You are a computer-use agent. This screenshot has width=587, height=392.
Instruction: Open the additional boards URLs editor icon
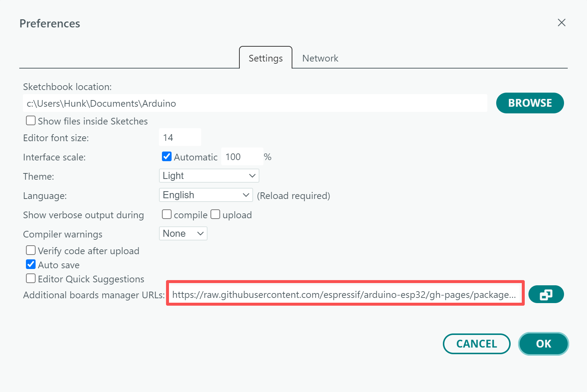point(546,295)
